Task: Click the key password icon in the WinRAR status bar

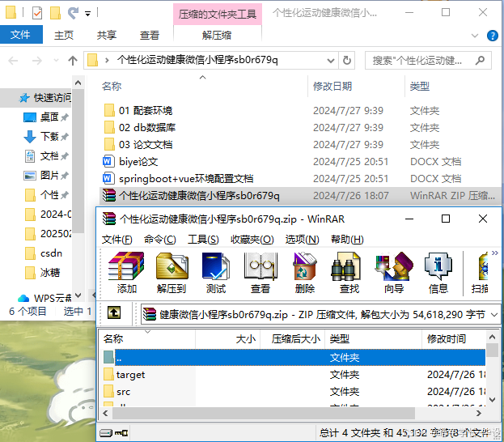Action: point(121,433)
